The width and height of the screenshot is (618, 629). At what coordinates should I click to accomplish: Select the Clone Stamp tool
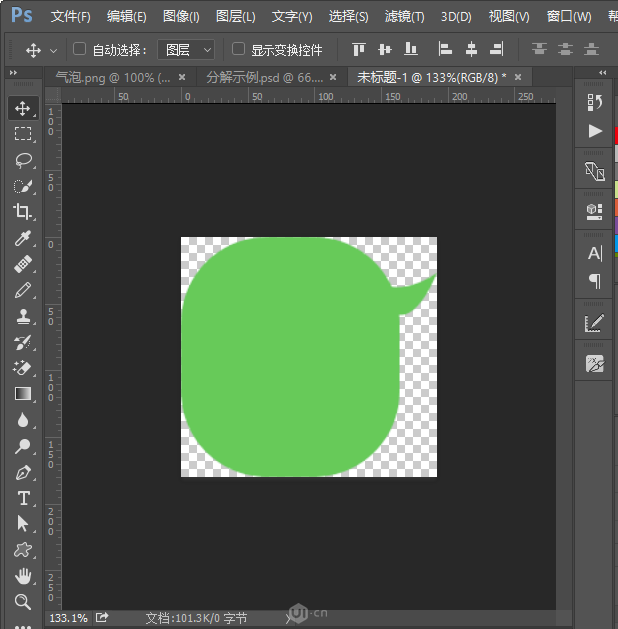[x=23, y=316]
